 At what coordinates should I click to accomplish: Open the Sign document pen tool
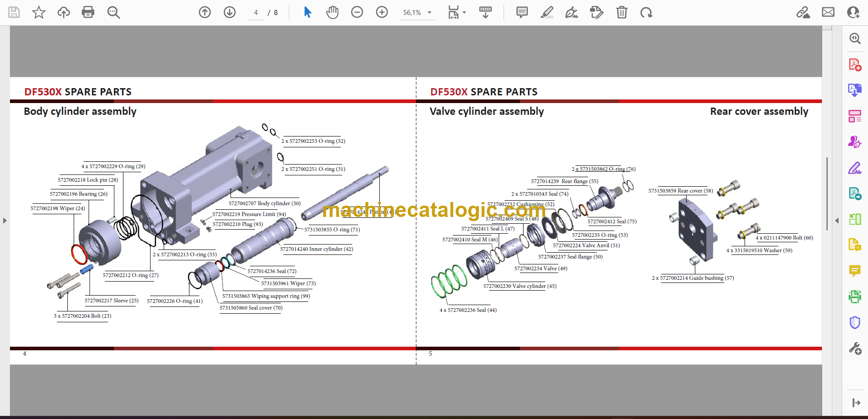click(572, 12)
